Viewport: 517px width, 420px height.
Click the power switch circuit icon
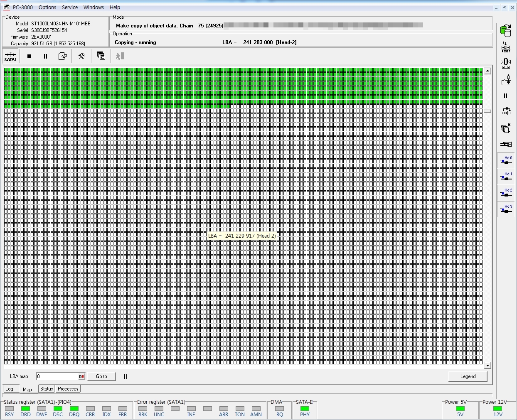[x=506, y=79]
